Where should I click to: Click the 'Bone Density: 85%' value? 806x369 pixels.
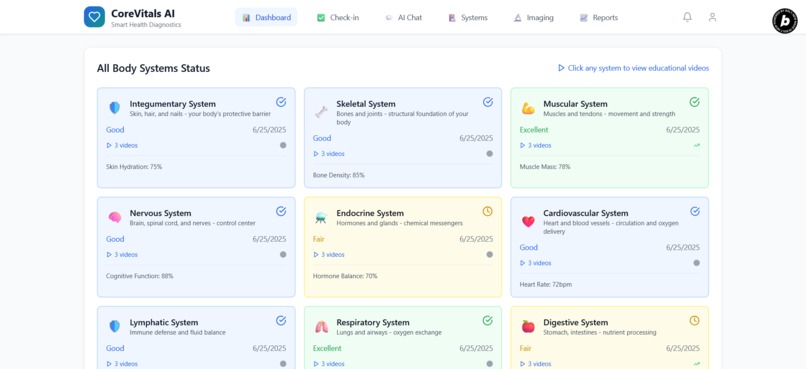(339, 175)
